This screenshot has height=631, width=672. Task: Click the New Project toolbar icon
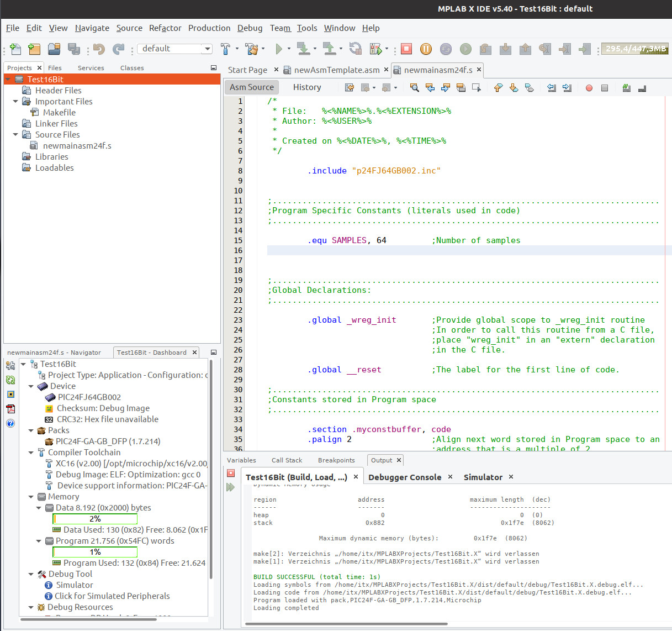[x=34, y=49]
